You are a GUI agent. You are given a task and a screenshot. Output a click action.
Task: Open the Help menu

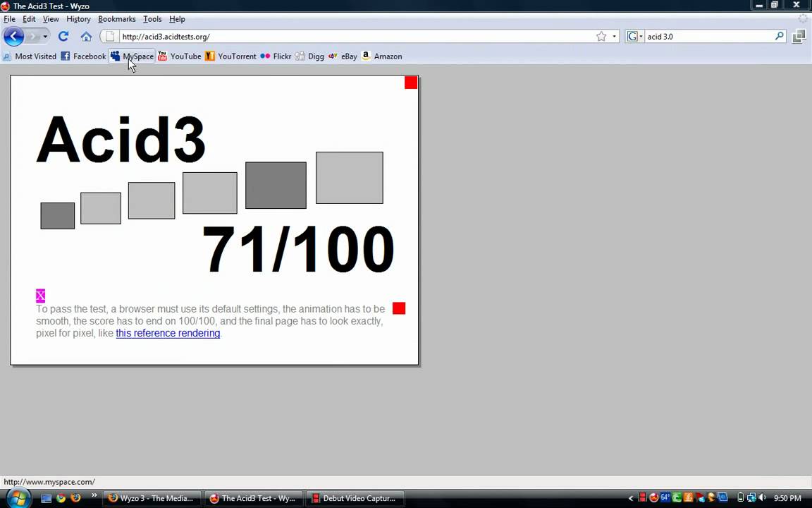(x=177, y=19)
